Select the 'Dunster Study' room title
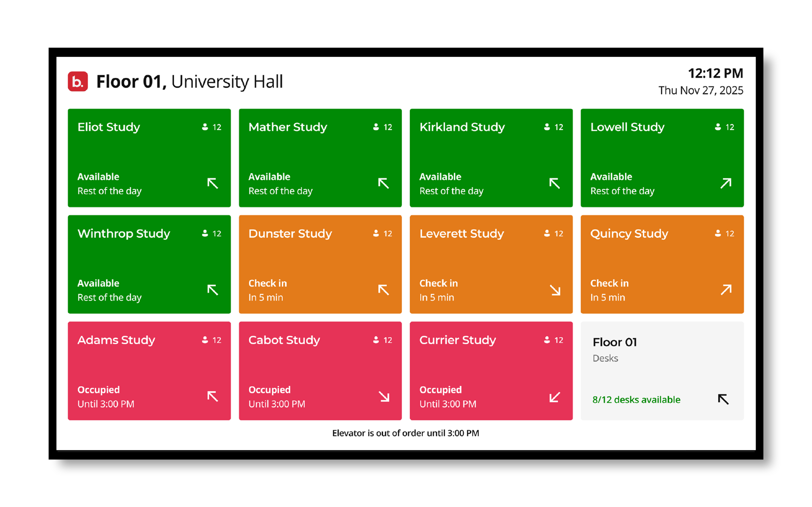This screenshot has height=507, width=812. (x=290, y=234)
